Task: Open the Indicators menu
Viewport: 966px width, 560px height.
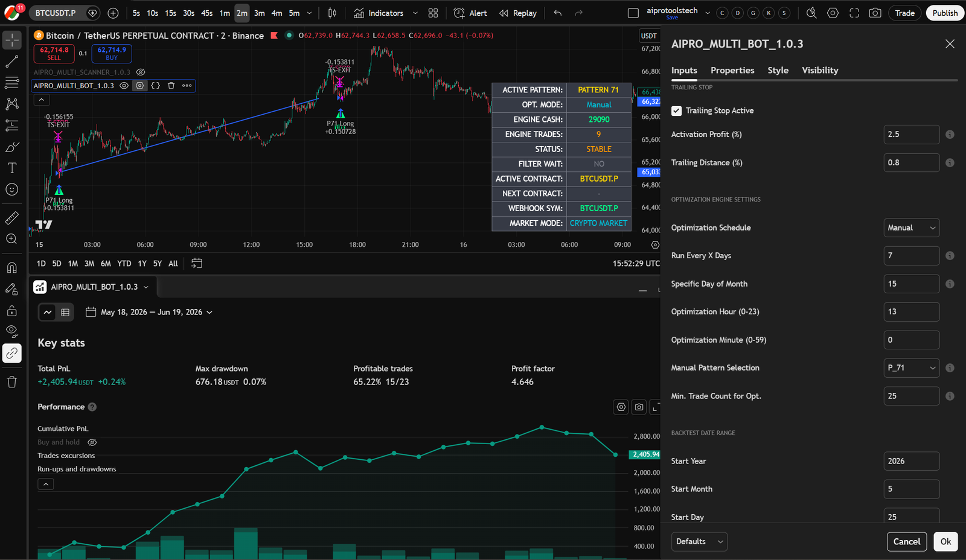Action: (x=379, y=13)
